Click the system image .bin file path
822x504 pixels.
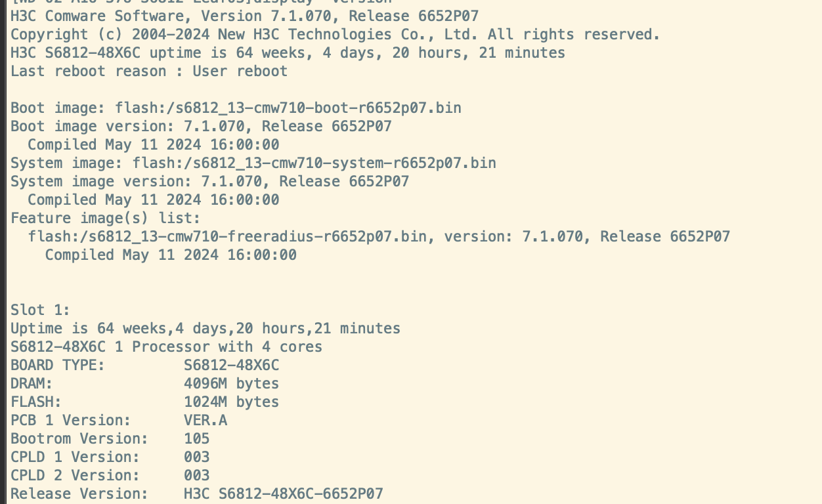[x=314, y=163]
